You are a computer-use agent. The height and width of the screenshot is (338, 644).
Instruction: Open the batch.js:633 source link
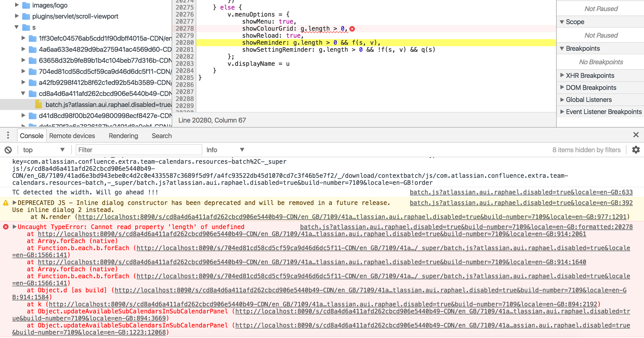point(521,192)
